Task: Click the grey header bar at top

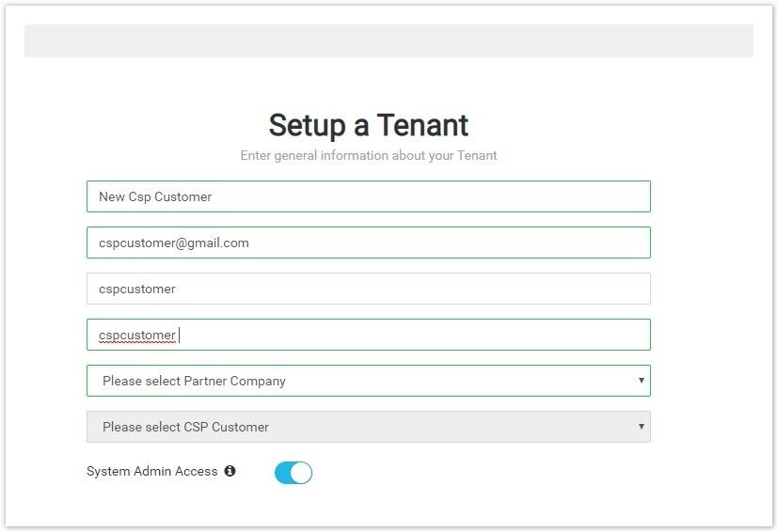Action: (389, 41)
